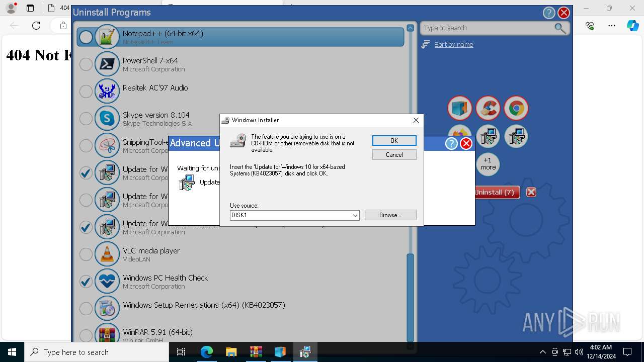Open the Use source dropdown arrow
The height and width of the screenshot is (362, 644).
tap(355, 215)
